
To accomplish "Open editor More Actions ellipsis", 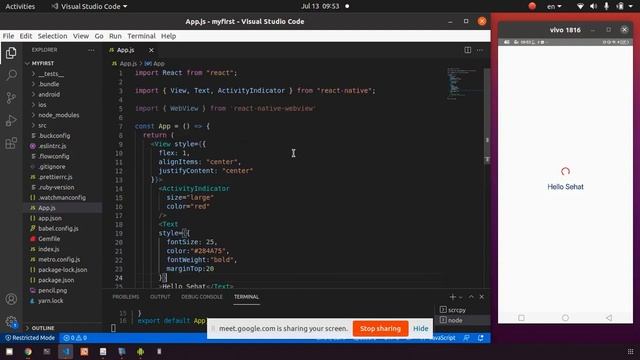I will click(x=480, y=50).
